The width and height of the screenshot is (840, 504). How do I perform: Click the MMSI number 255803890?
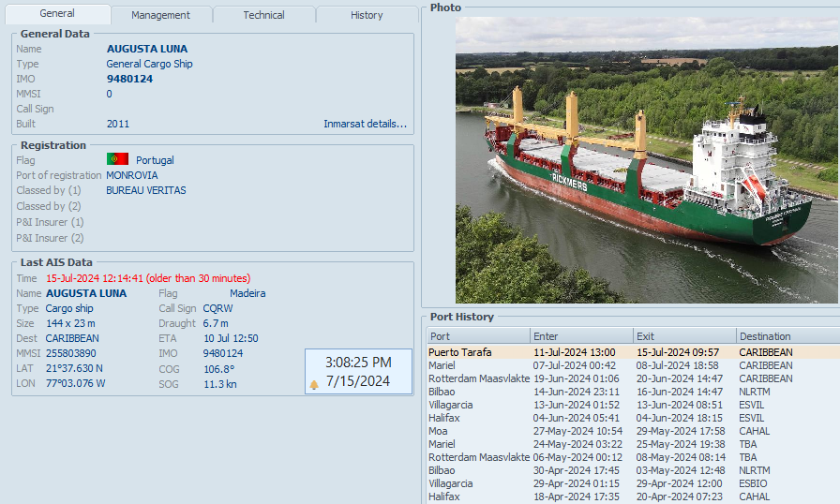coord(70,353)
